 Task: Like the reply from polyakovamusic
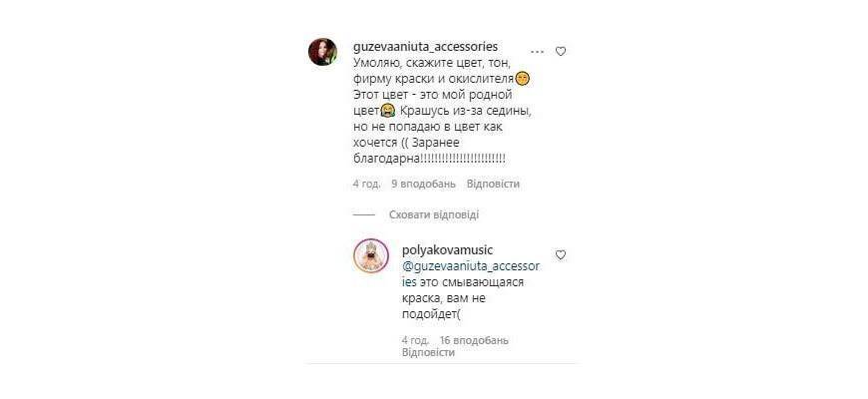561,255
